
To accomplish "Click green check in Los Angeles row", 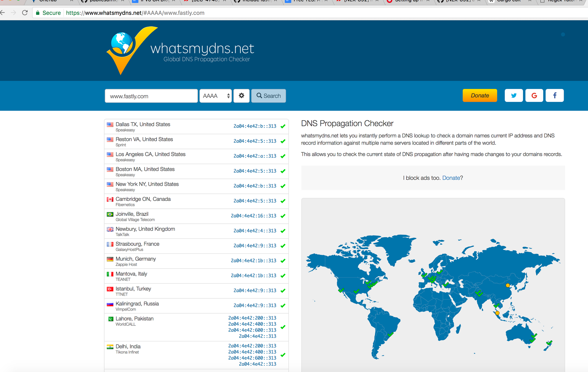I will (283, 156).
